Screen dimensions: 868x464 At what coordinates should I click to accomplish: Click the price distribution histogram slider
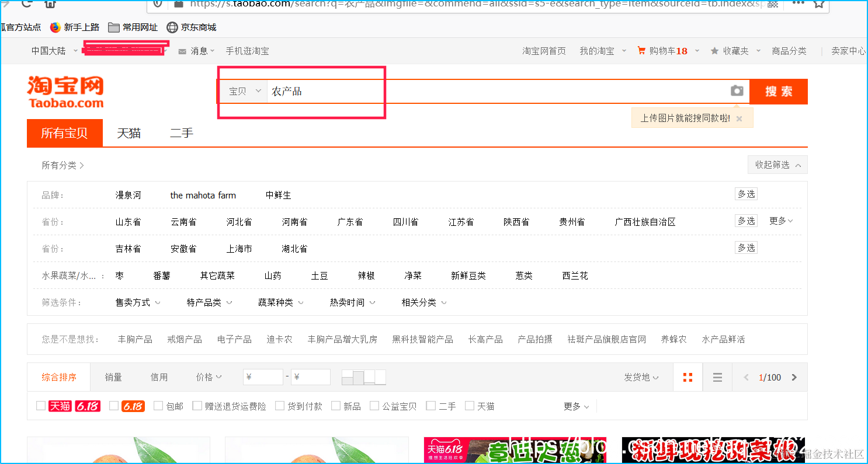coord(363,377)
